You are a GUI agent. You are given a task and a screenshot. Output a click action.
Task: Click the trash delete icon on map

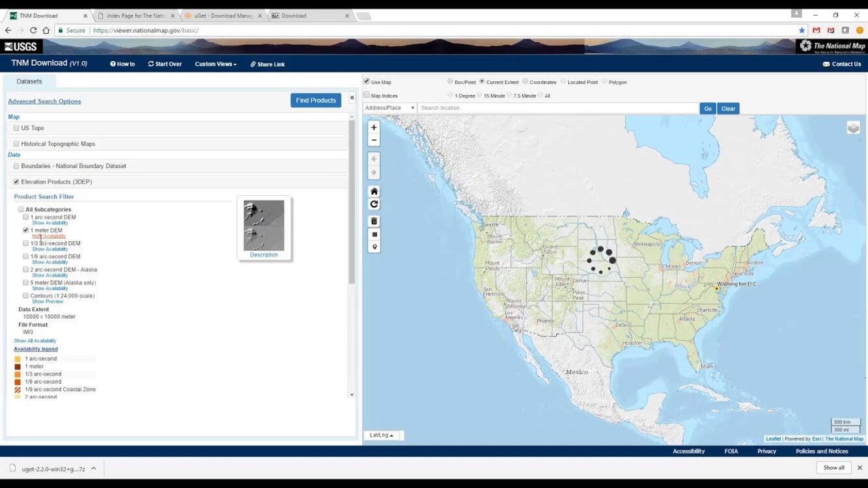click(x=374, y=221)
